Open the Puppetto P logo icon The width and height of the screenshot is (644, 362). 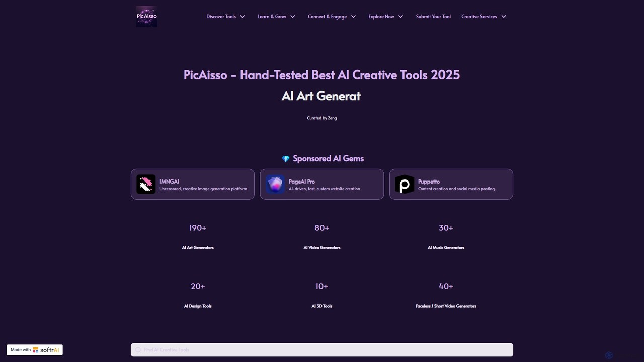tap(405, 185)
